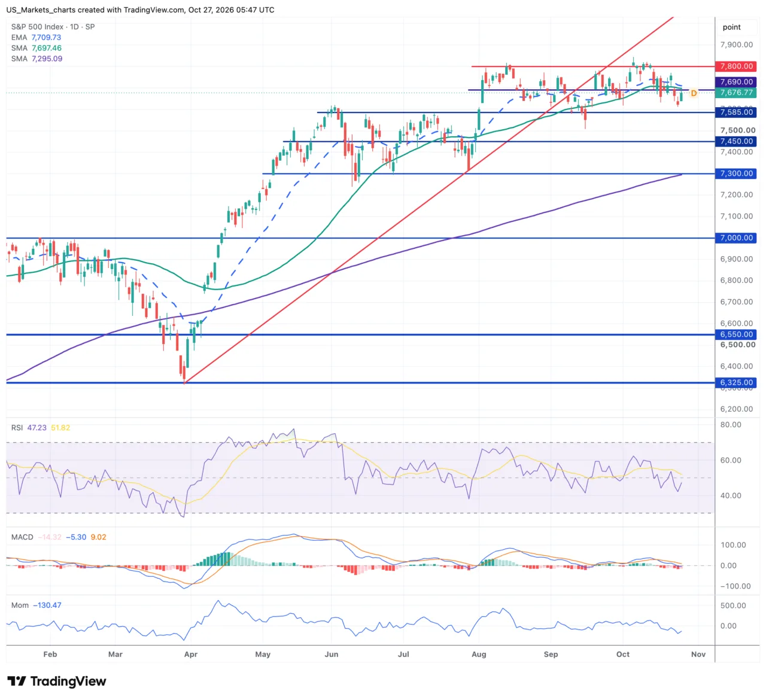Click the Sep label on the time axis

(x=551, y=655)
